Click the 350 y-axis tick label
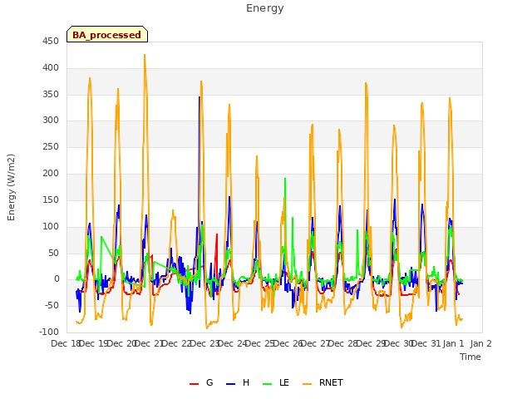This screenshot has width=532, height=399. tap(51, 94)
